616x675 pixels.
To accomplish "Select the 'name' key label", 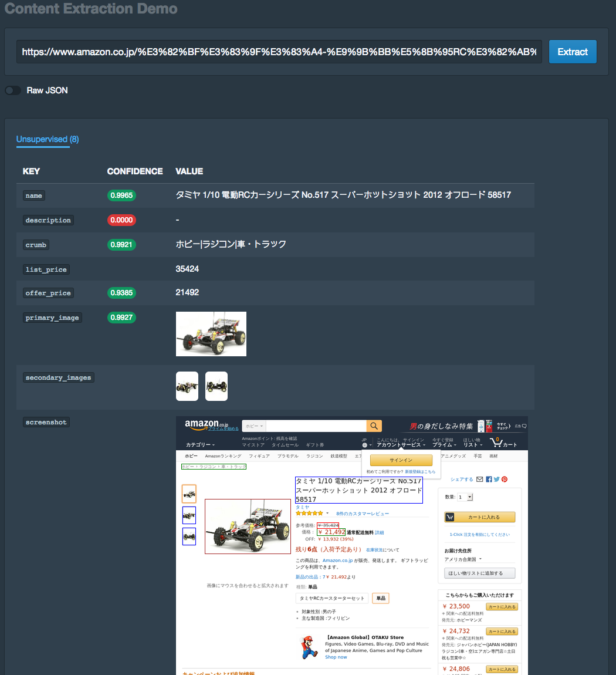I will (34, 195).
